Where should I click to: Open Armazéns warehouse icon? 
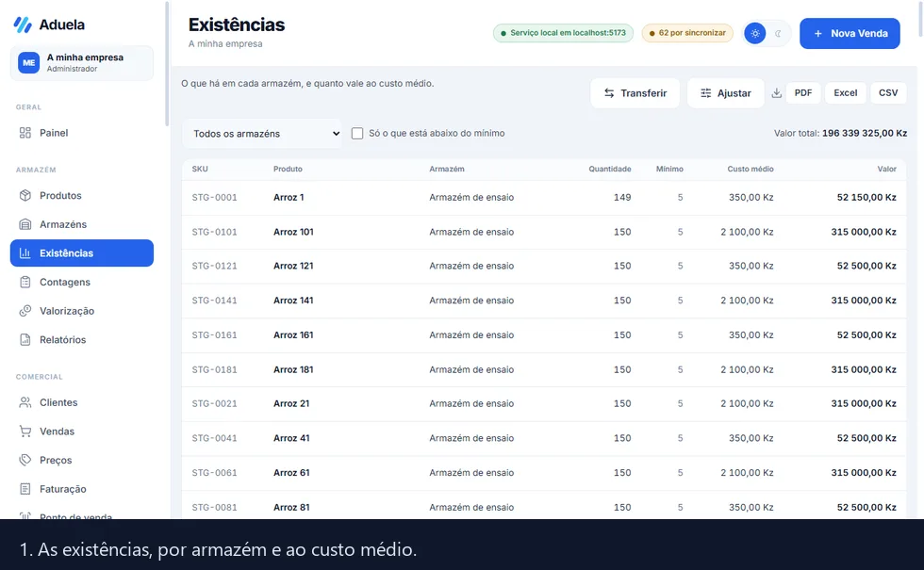[x=25, y=224]
